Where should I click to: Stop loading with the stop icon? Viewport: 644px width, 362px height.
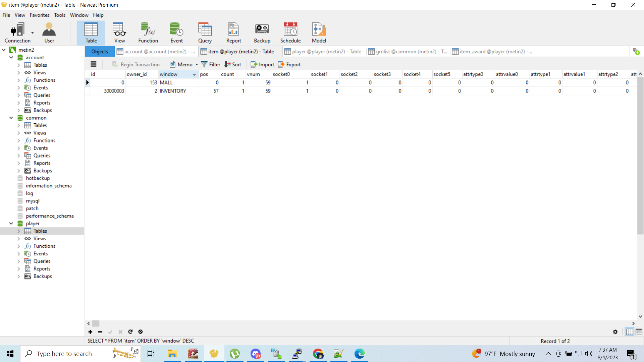[141, 332]
